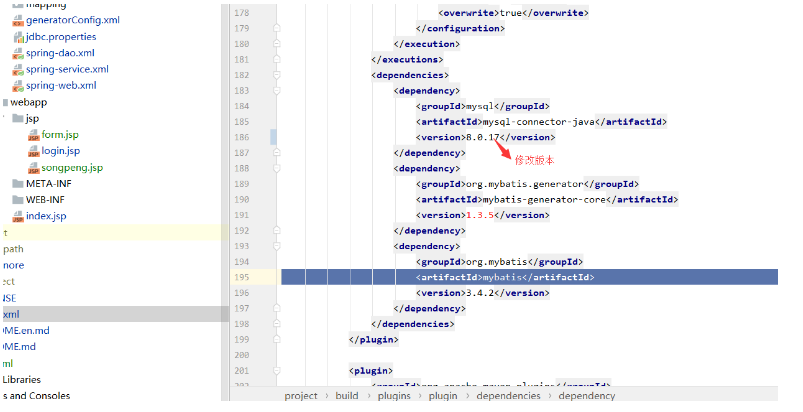803x412 pixels.
Task: Select 'Scratches and Consoles' tree node
Action: [36, 396]
